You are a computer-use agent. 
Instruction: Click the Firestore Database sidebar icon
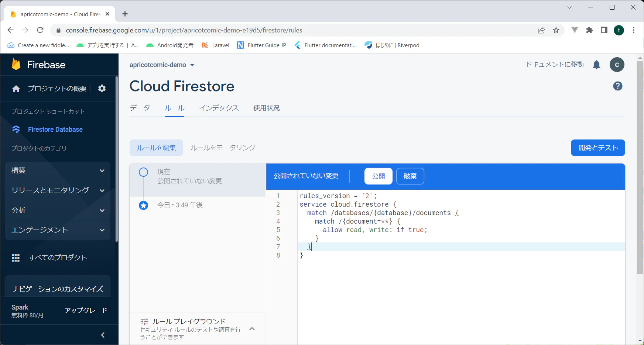click(16, 130)
